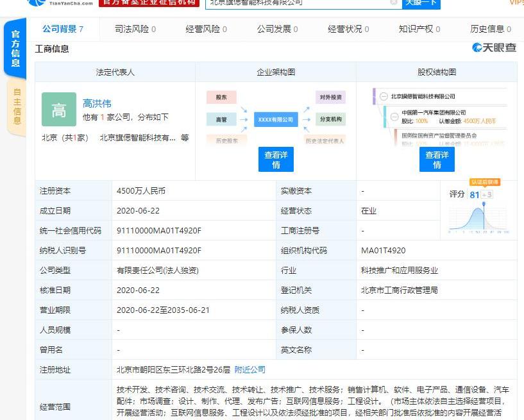Click the 统一社会信用代码 value 91110000MA01T4920F
The height and width of the screenshot is (420, 524).
pos(159,231)
